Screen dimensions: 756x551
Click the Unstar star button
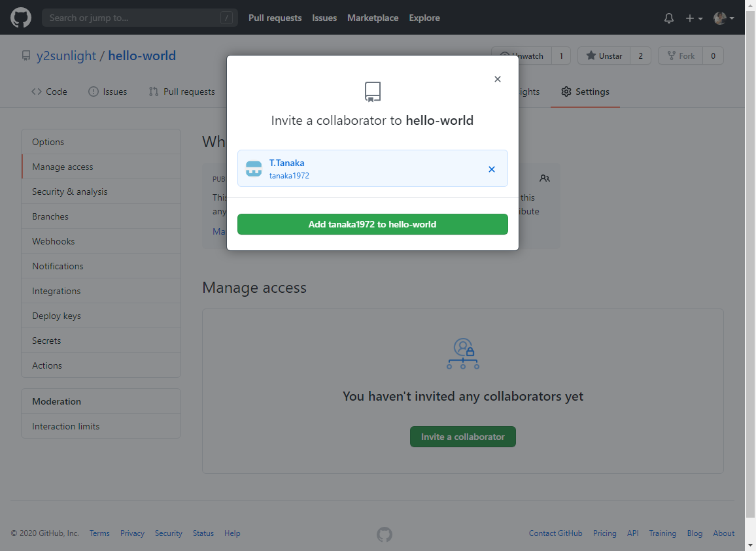point(604,56)
